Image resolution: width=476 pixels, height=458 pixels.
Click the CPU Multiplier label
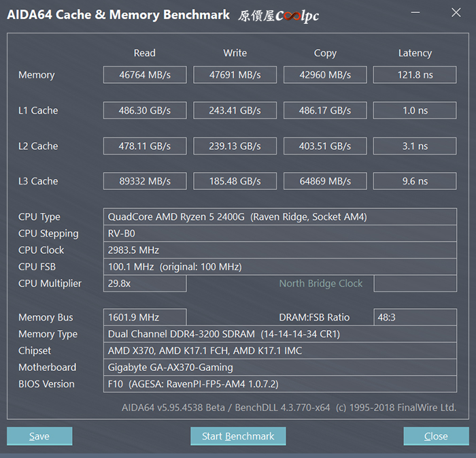tap(50, 284)
